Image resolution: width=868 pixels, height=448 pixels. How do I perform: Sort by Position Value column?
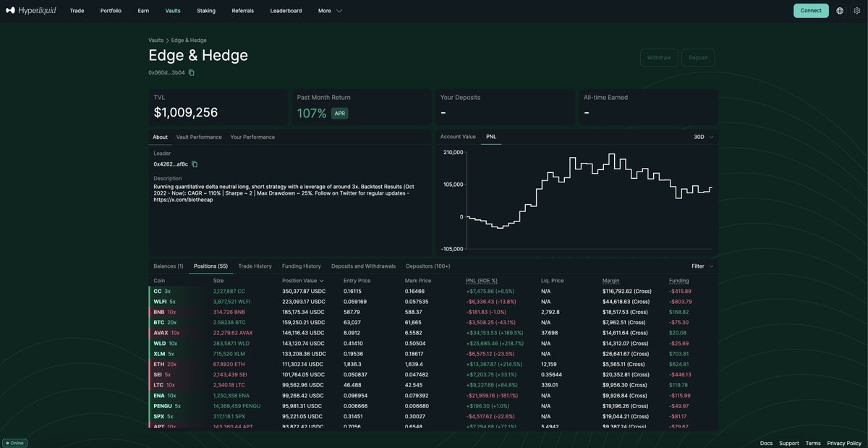coord(302,281)
